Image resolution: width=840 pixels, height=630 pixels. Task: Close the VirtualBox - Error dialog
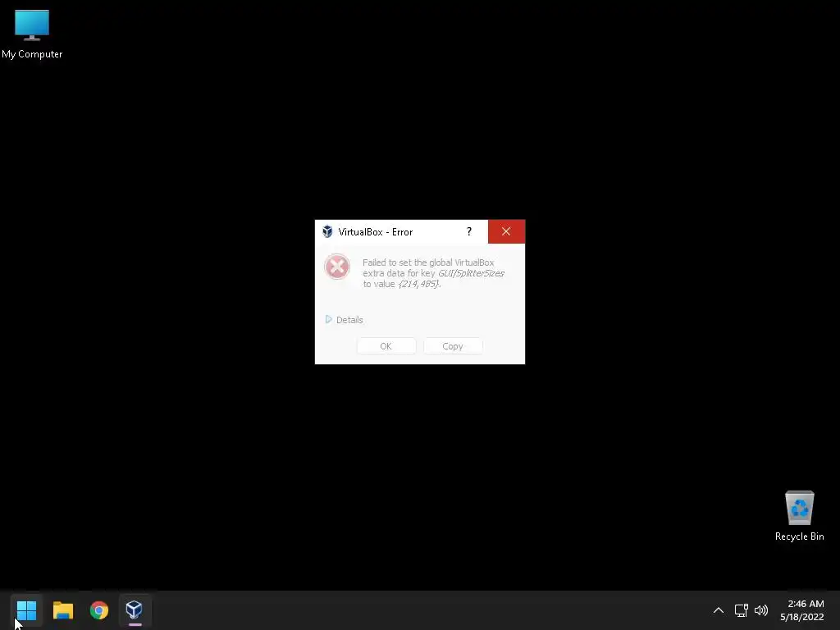506,231
